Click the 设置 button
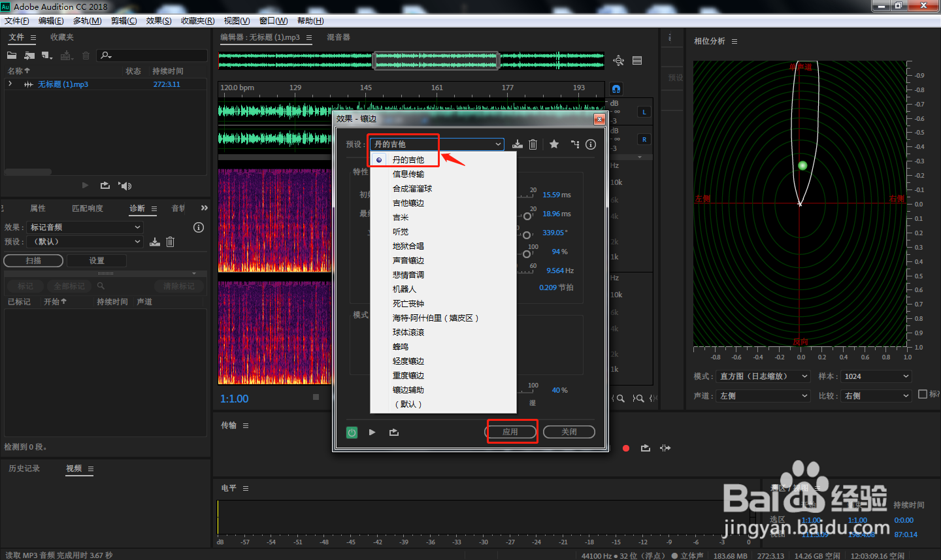Viewport: 941px width, 560px height. 97,261
